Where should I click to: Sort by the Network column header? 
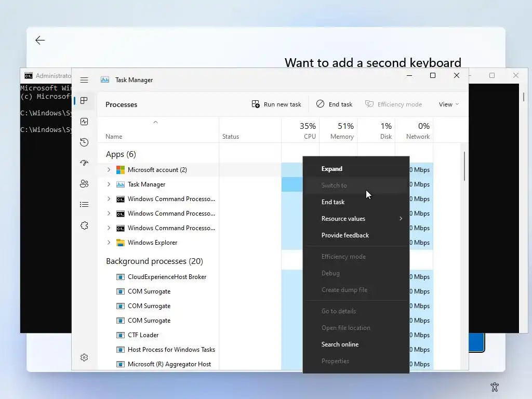click(414, 130)
